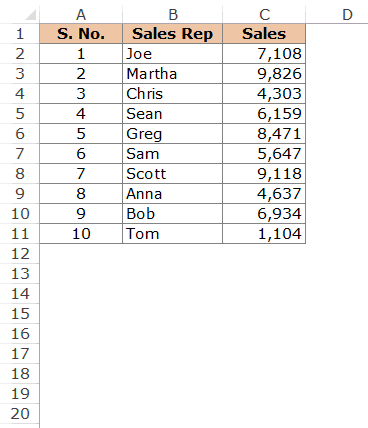
Task: Click the Sales header cell
Action: pos(264,34)
